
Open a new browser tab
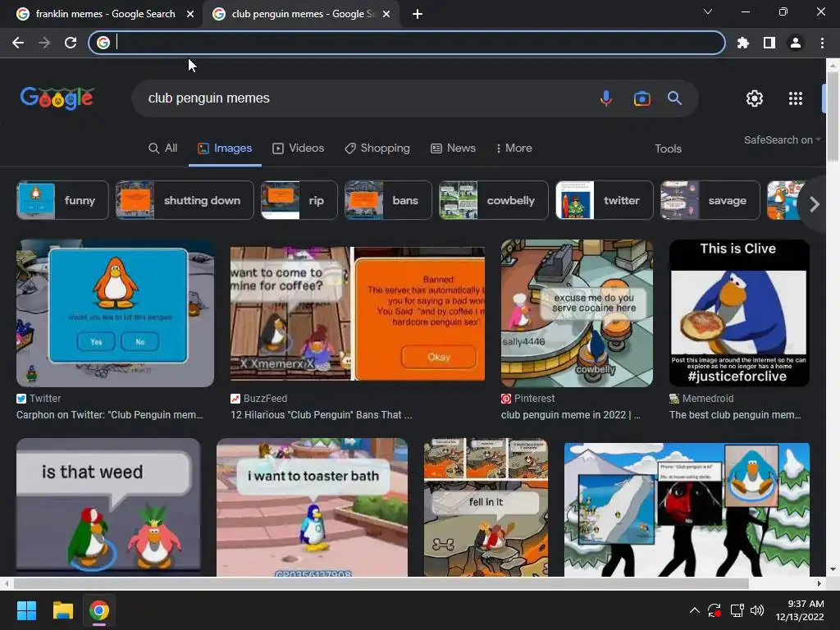(x=418, y=14)
